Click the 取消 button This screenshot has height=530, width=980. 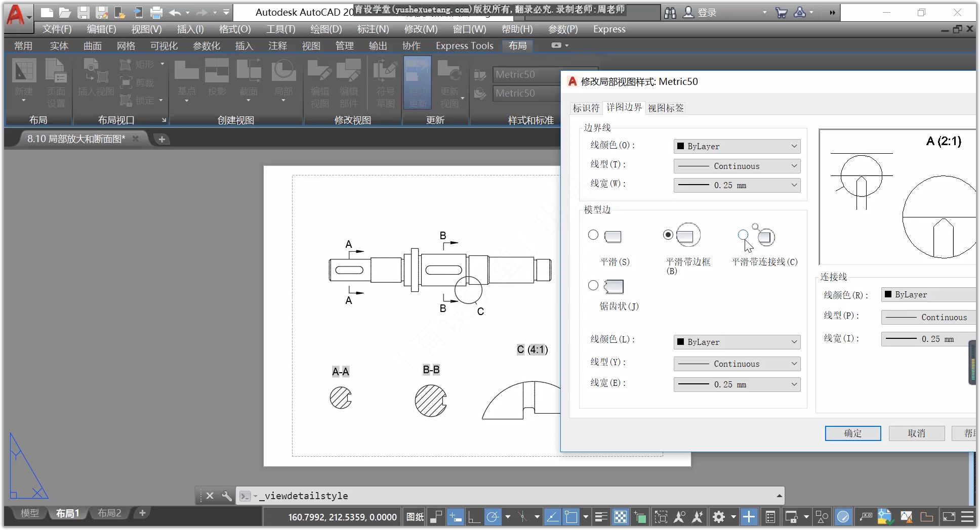point(917,433)
